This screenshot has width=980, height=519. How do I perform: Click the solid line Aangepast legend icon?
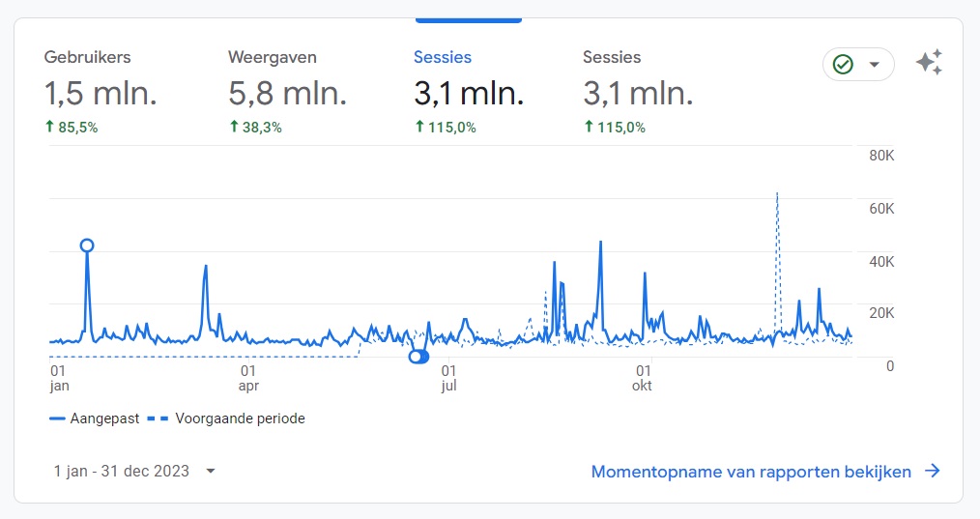(x=56, y=419)
